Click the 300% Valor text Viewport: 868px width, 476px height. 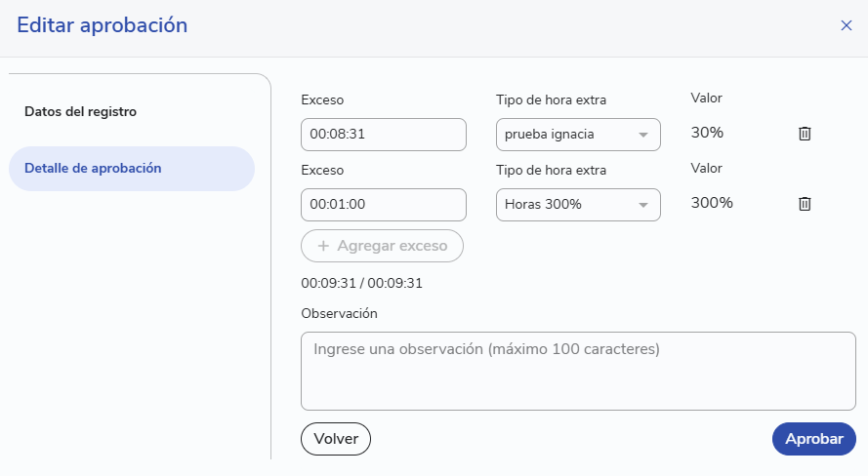712,203
